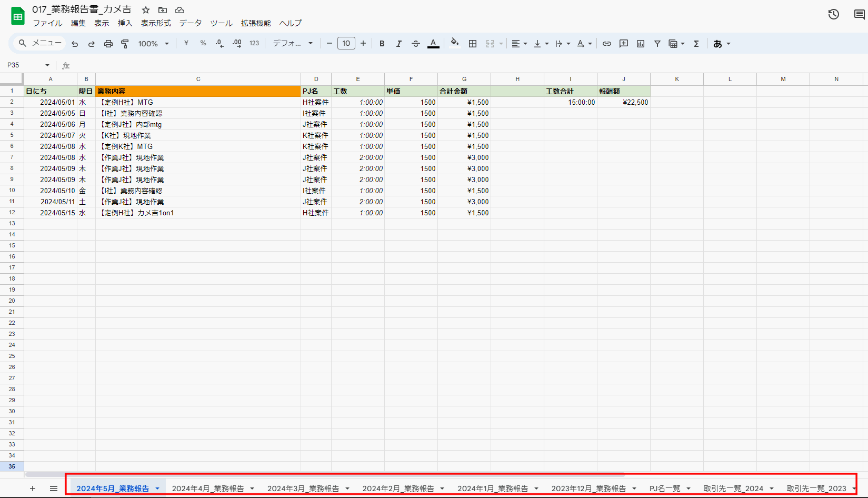The image size is (868, 498).
Task: Add a new sheet with plus
Action: 33,489
